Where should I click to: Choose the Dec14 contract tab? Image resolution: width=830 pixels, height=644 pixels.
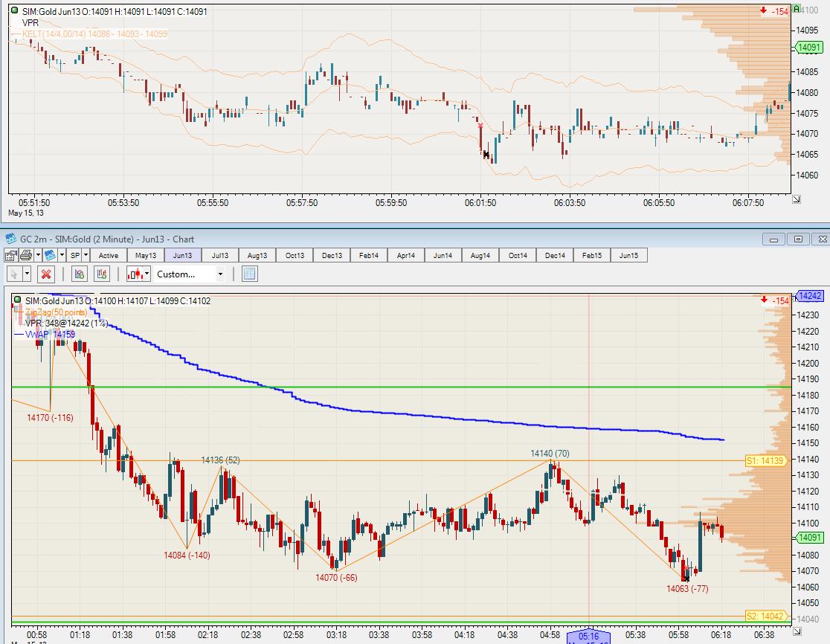point(555,255)
